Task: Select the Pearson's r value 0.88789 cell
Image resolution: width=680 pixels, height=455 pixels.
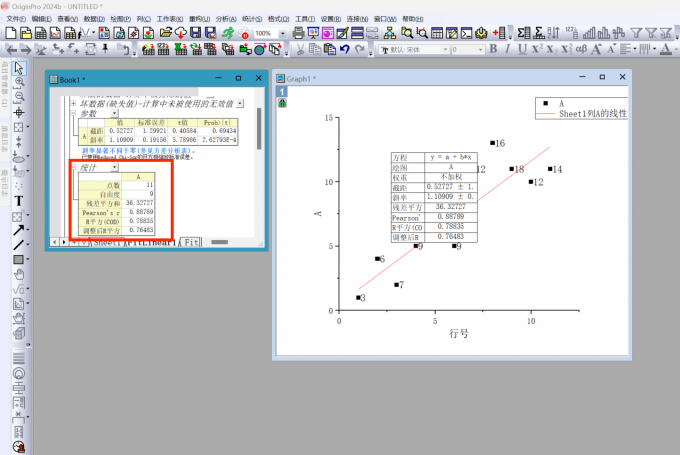Action: [139, 212]
